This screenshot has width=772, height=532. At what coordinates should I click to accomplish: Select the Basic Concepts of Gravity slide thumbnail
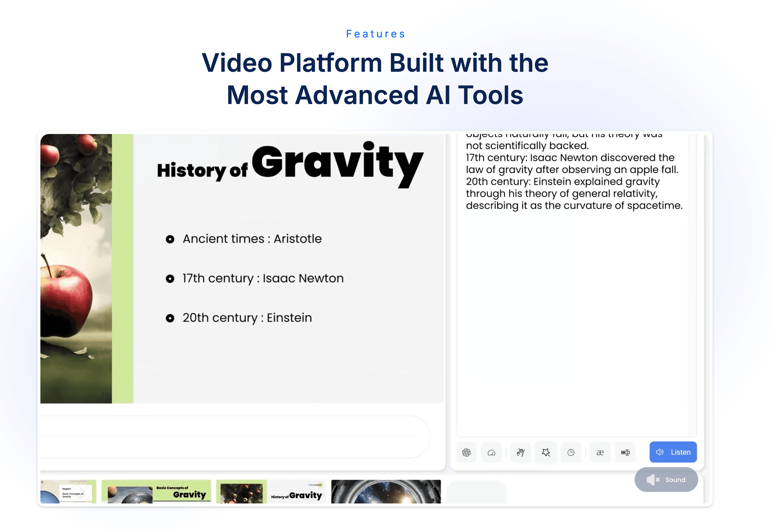tap(156, 492)
